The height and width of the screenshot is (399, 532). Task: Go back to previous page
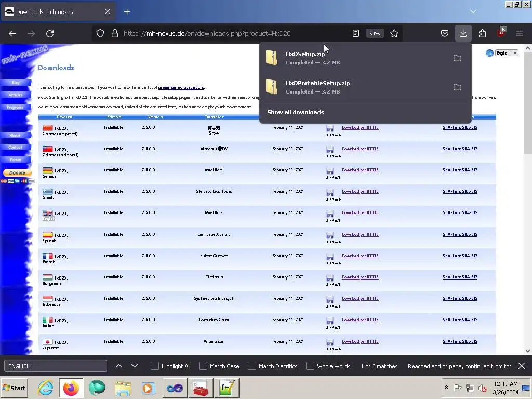pyautogui.click(x=12, y=34)
